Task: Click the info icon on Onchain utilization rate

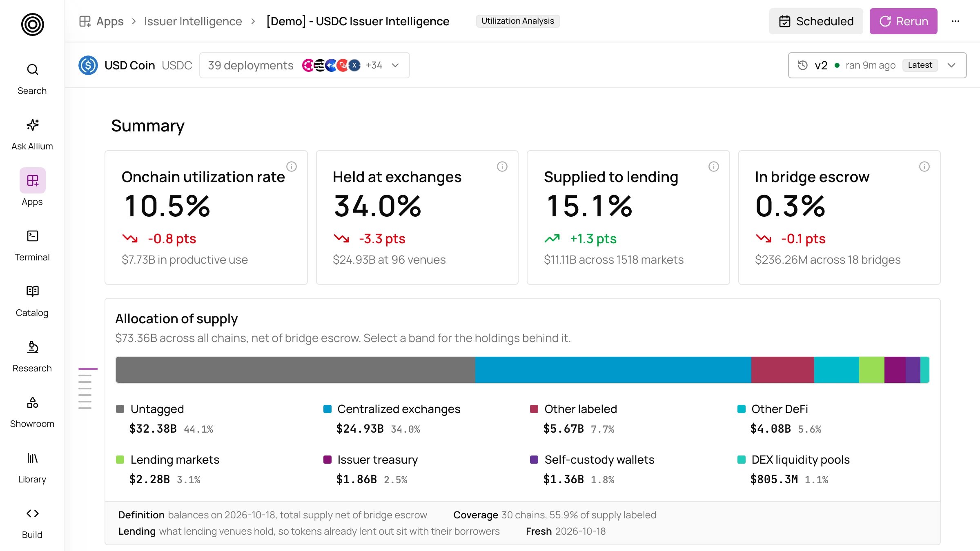Action: click(x=292, y=167)
